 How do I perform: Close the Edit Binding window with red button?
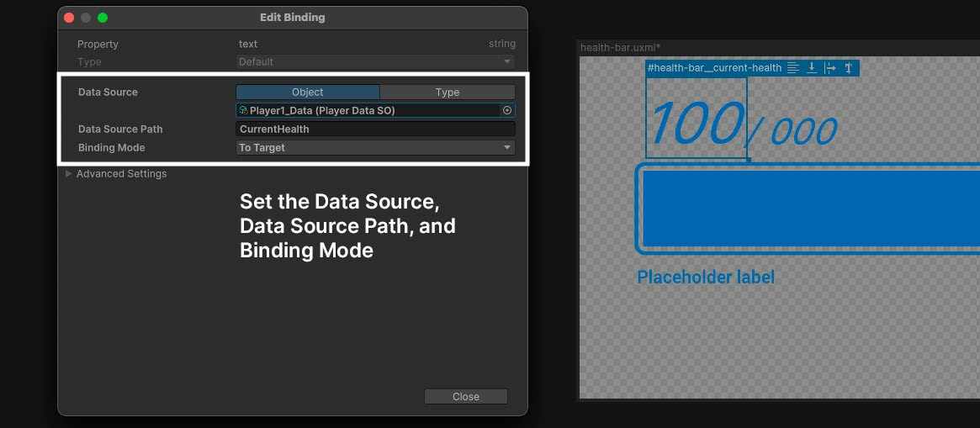pyautogui.click(x=69, y=18)
